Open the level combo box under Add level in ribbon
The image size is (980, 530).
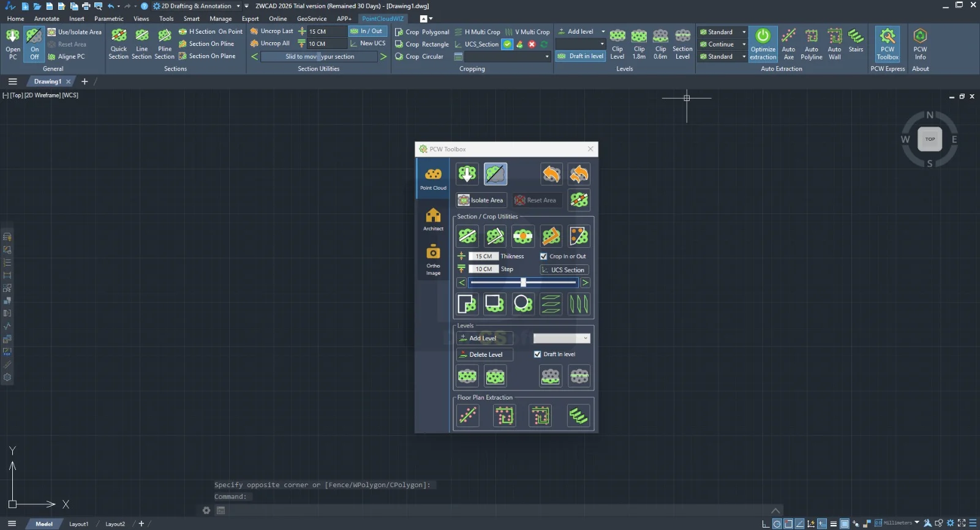[x=581, y=44]
